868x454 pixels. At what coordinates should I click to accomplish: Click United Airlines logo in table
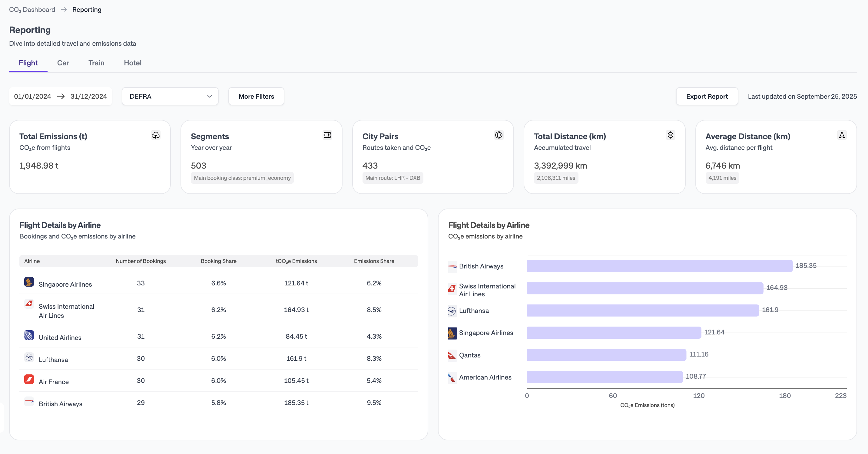(29, 335)
